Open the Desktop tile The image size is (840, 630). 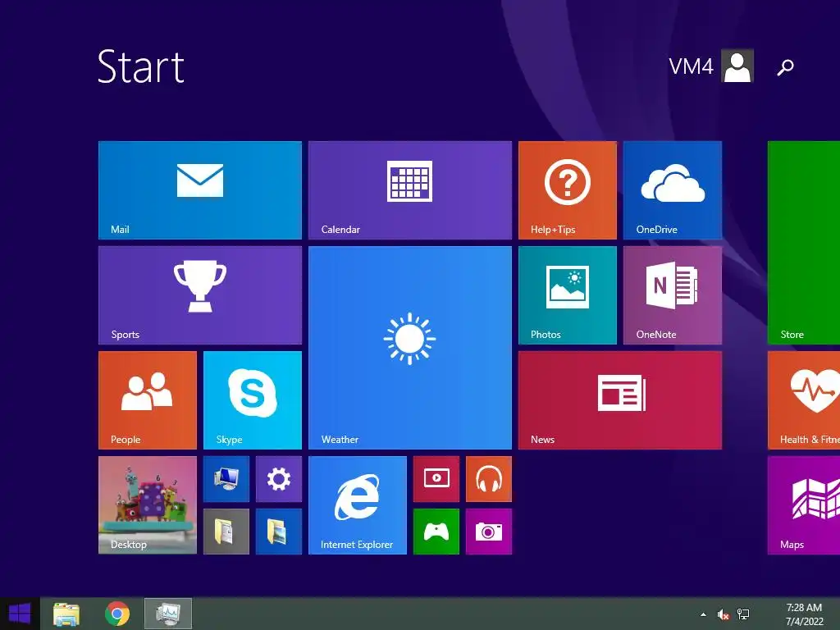click(148, 505)
